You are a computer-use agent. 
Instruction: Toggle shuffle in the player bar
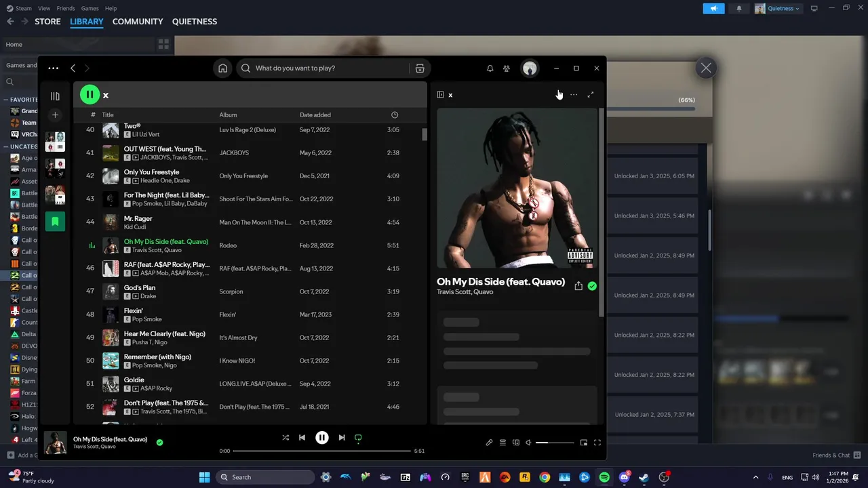tap(285, 438)
